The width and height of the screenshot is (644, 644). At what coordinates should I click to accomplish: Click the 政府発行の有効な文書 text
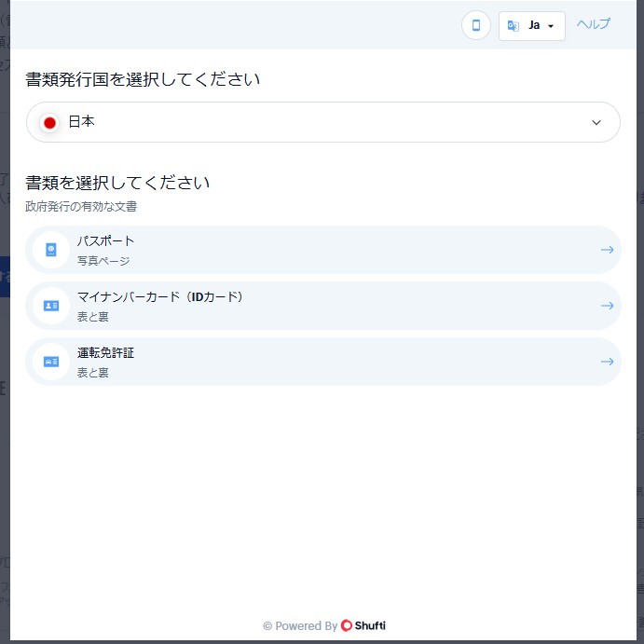[x=81, y=206]
